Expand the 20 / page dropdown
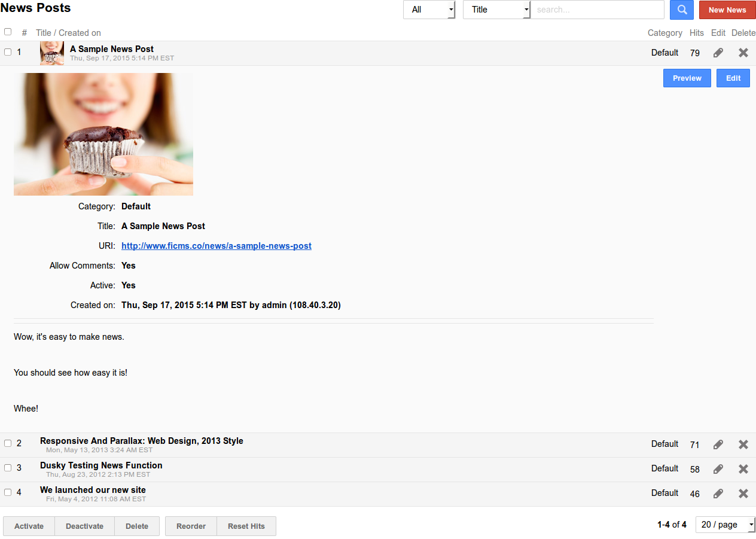The image size is (756, 539). pos(725,525)
